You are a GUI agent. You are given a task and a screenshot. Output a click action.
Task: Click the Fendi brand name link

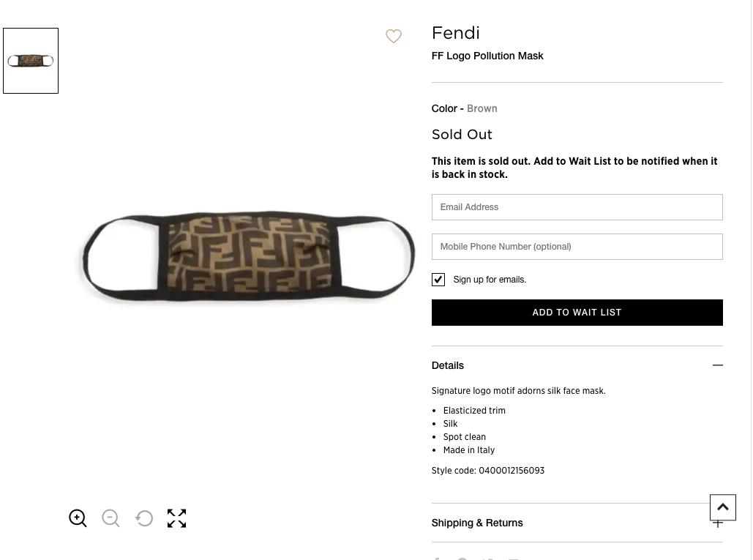coord(455,33)
